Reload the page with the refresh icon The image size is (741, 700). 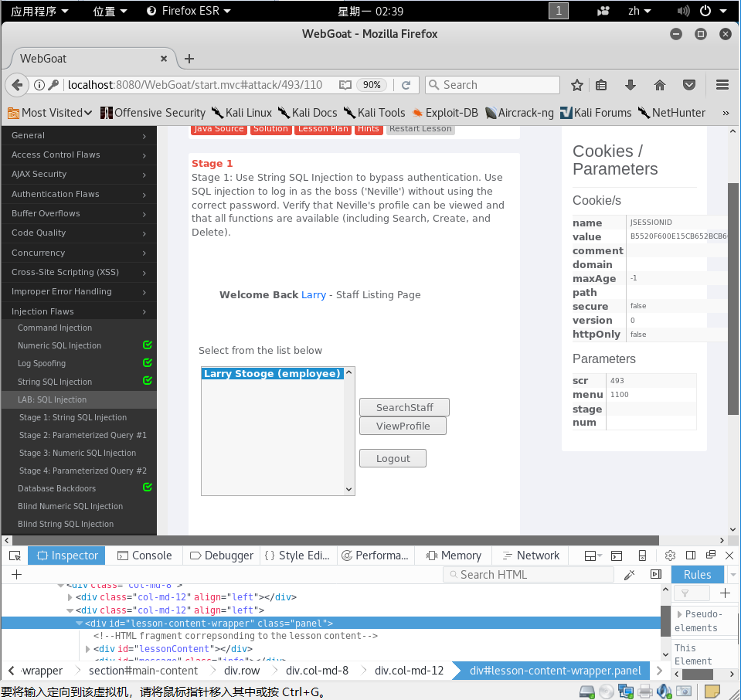[x=406, y=85]
